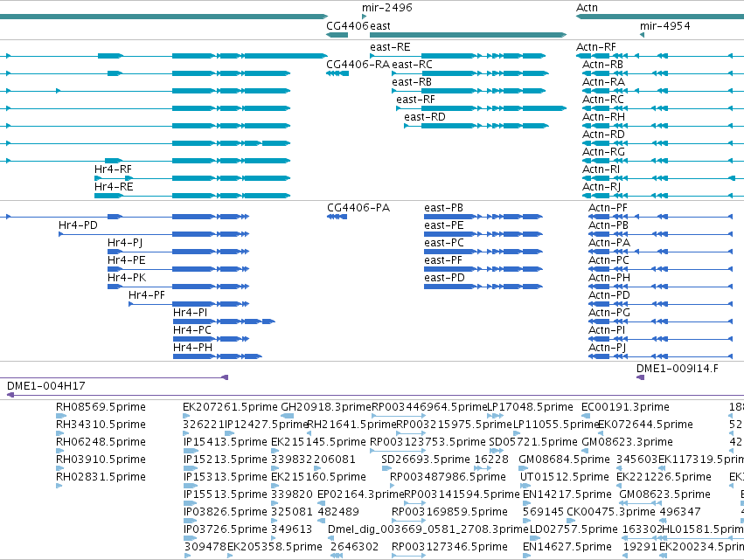
Task: Click the Actn-PD CDS label
Action: pyautogui.click(x=609, y=296)
